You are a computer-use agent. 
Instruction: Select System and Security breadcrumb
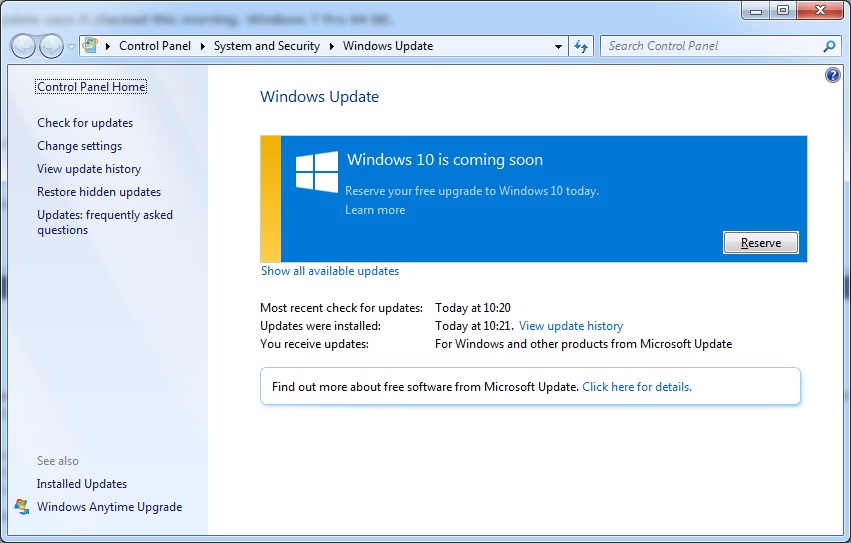[x=266, y=46]
